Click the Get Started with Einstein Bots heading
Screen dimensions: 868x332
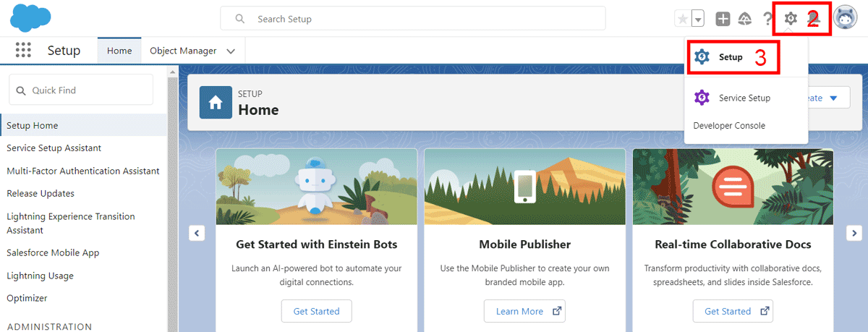(x=317, y=244)
